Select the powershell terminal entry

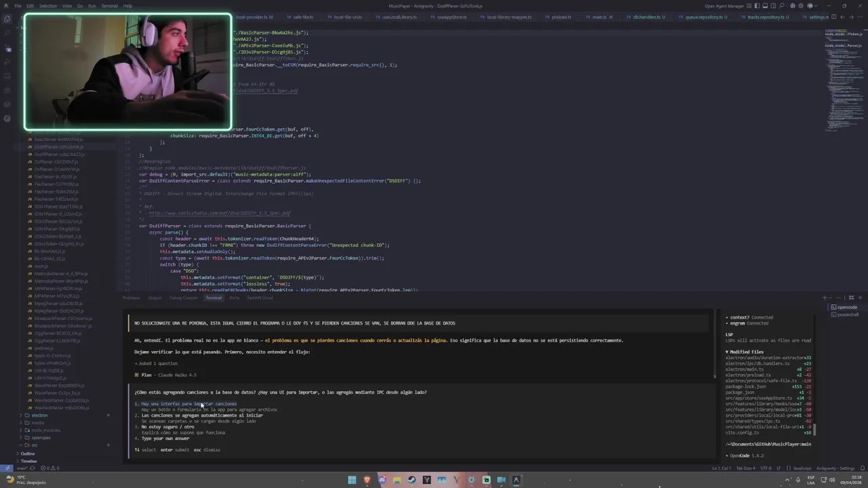pyautogui.click(x=845, y=314)
